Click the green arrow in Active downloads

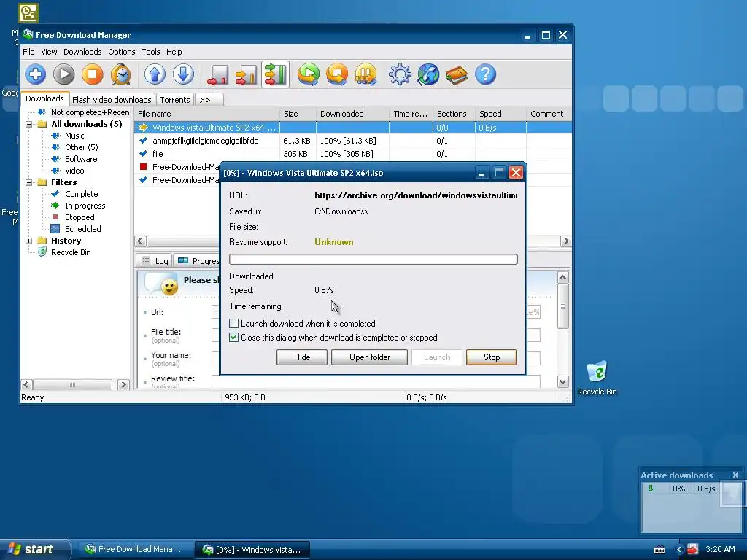pyautogui.click(x=651, y=488)
